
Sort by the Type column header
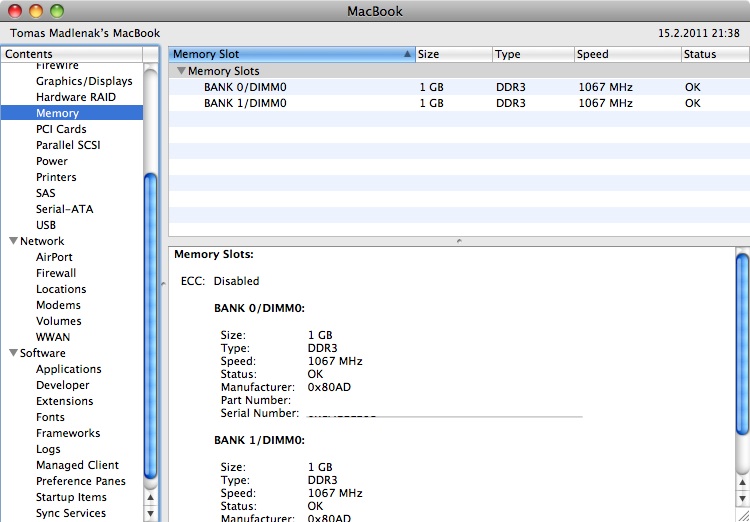[533, 54]
